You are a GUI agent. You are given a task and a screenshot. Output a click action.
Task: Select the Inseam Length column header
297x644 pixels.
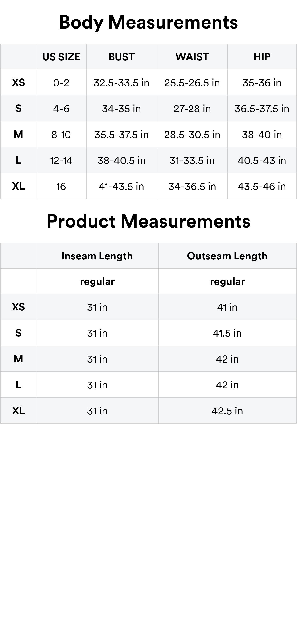point(97,256)
